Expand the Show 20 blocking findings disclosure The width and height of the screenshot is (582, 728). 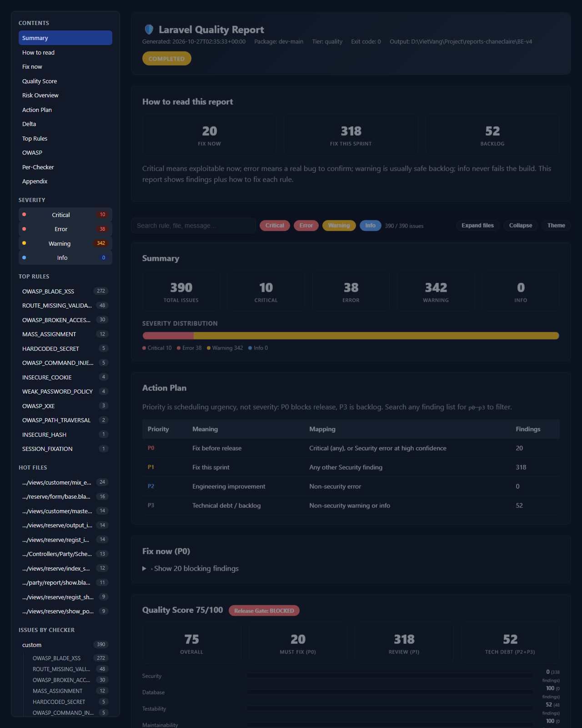[x=191, y=569]
